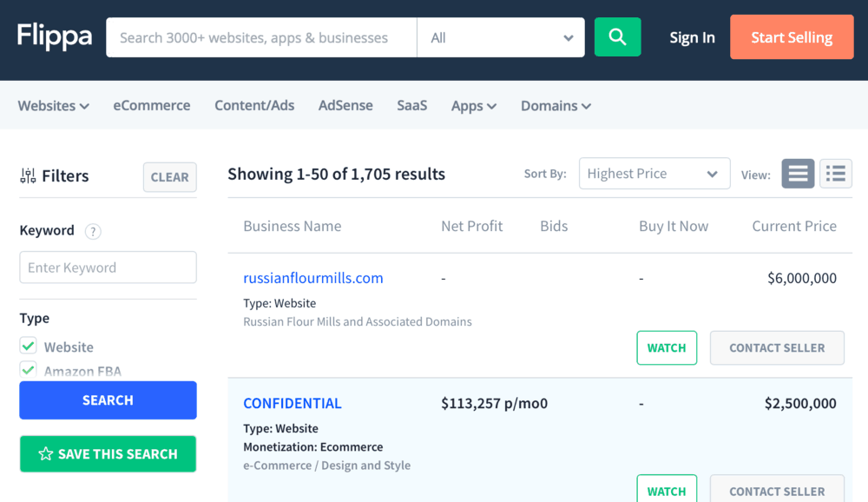868x502 pixels.
Task: Switch to the wide list view icon
Action: (798, 174)
